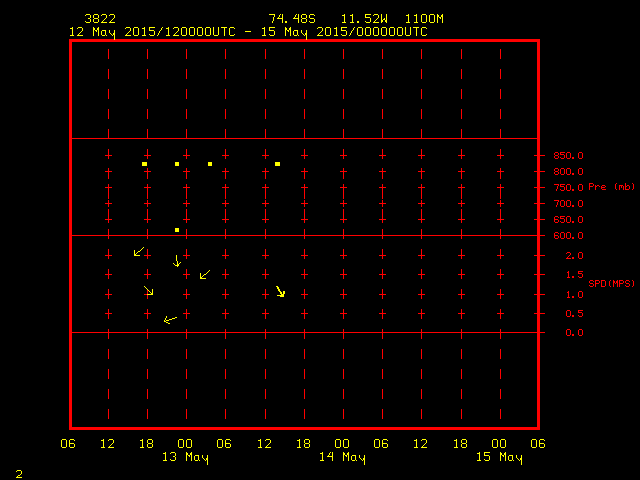Image resolution: width=640 pixels, height=480 pixels.
Task: Click the 0.0 speed axis label
Action: [574, 333]
